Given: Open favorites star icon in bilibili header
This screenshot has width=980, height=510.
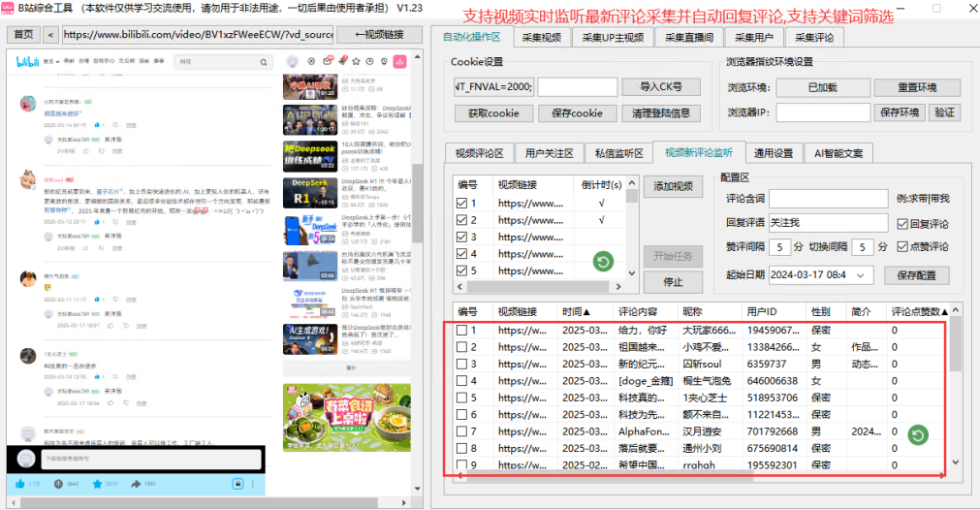Looking at the screenshot, I should [356, 62].
